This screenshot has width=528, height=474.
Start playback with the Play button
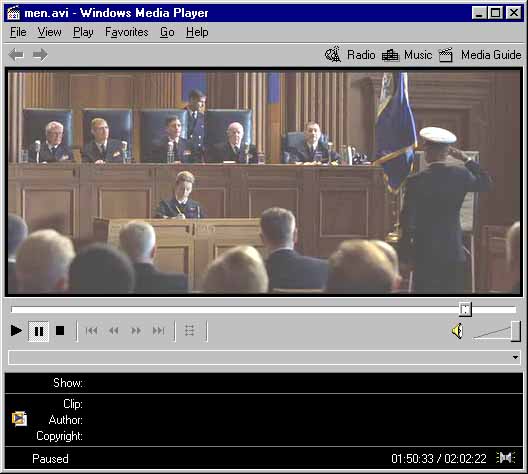16,331
